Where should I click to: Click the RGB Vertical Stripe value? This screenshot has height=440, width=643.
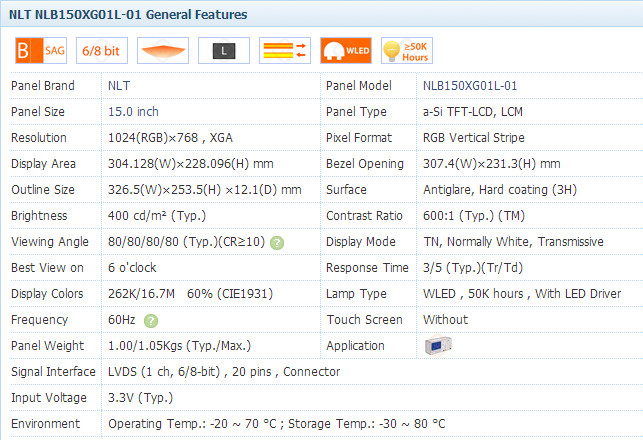(474, 138)
